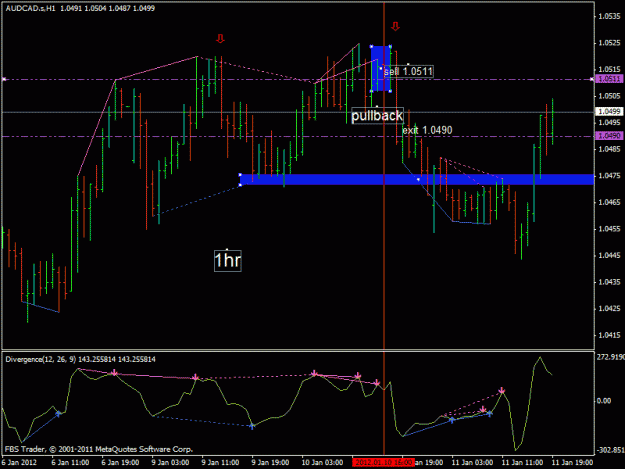Click the '10 Jan 03:00' time label
The image size is (625, 469).
[322, 462]
